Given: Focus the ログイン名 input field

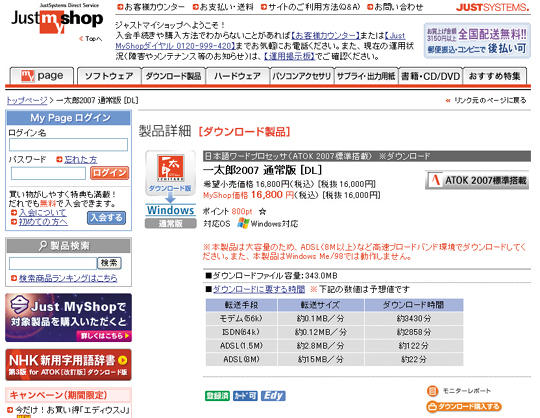Looking at the screenshot, I should point(68,145).
